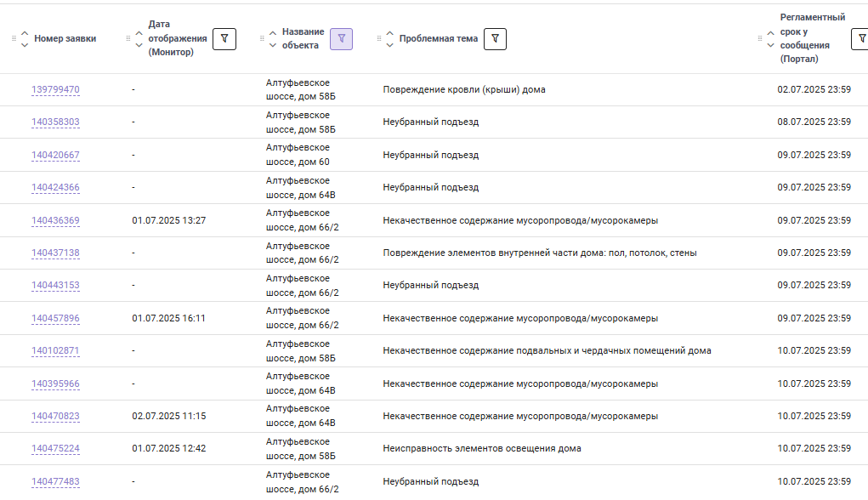Viewport: 868px width, 500px height.
Task: Open request number 139799470
Action: click(x=55, y=89)
